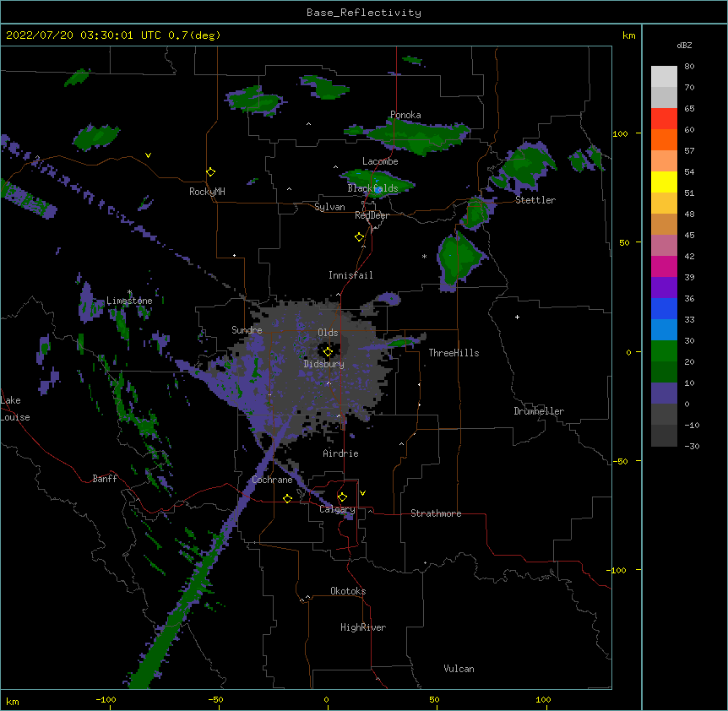Viewport: 728px width, 711px height.
Task: Click the Didsbury town label
Action: 324,364
